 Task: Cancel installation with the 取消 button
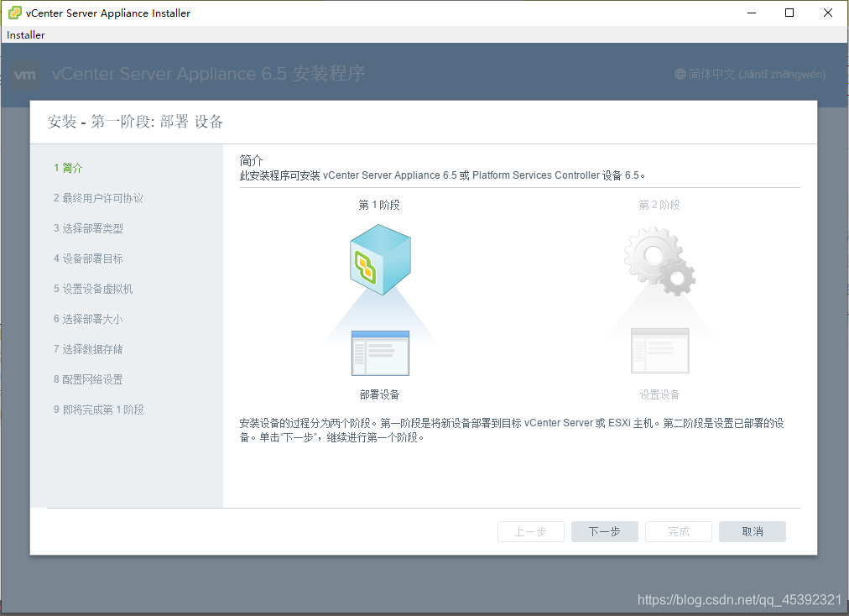click(752, 531)
